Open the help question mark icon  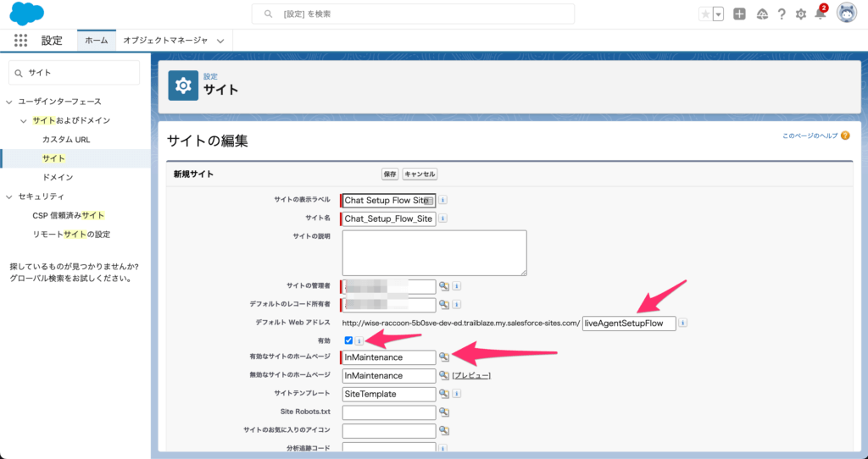[782, 14]
